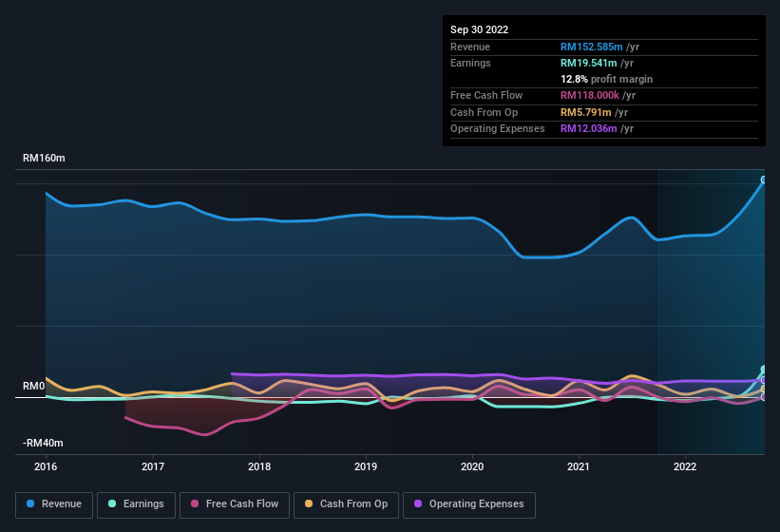Click the RM19.541m earnings value
The width and height of the screenshot is (780, 532).
[588, 63]
